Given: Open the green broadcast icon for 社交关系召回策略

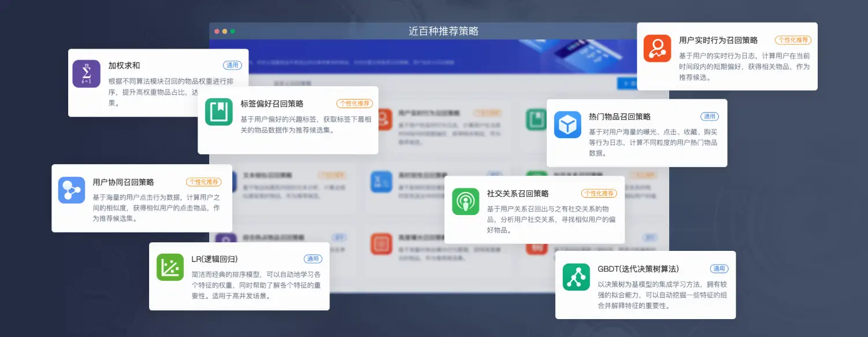Looking at the screenshot, I should click(x=466, y=202).
